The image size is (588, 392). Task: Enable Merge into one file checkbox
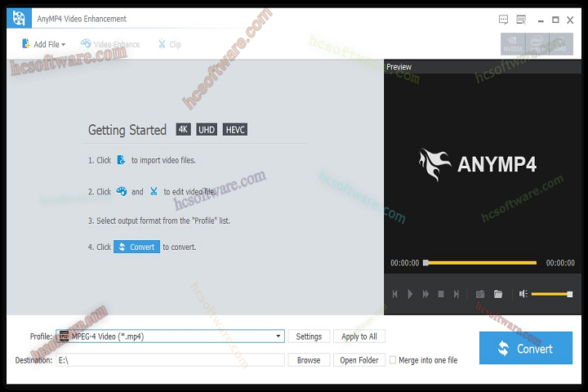click(393, 360)
